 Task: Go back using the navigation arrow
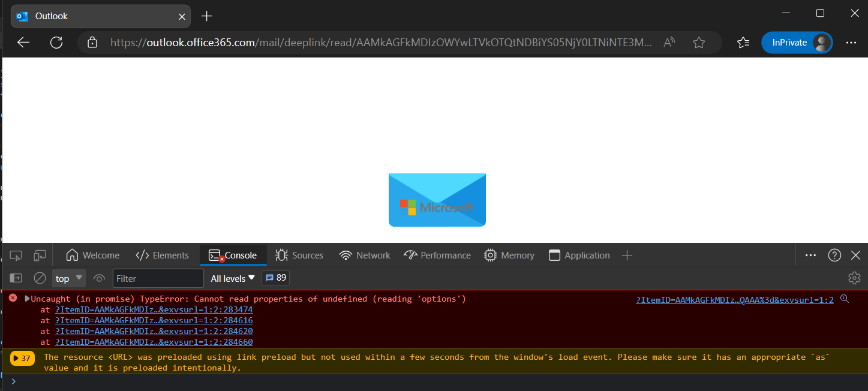pyautogui.click(x=23, y=42)
